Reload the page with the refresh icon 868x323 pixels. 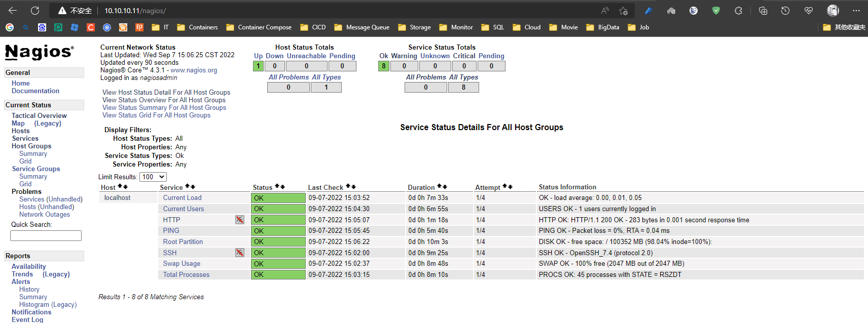click(35, 11)
